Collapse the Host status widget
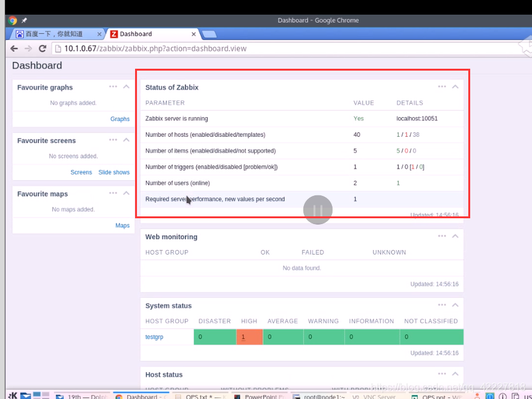The image size is (532, 399). click(x=456, y=374)
